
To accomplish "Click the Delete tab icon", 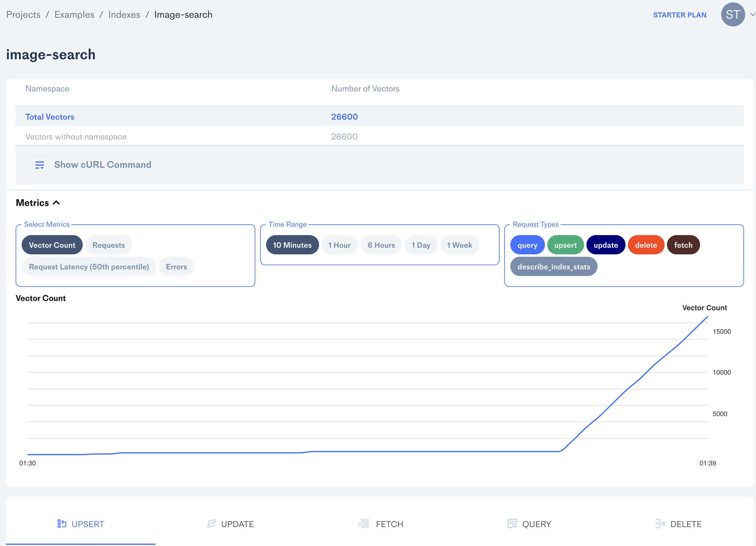I will point(660,524).
